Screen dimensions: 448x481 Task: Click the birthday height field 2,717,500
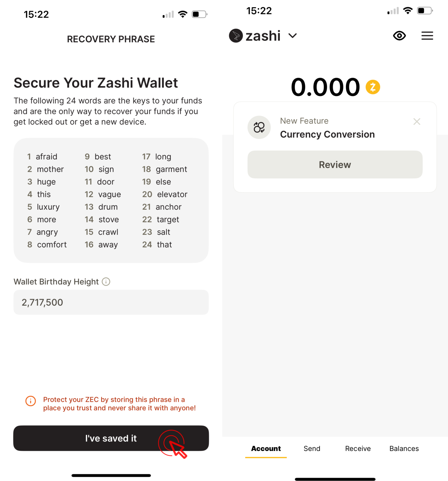coord(111,302)
